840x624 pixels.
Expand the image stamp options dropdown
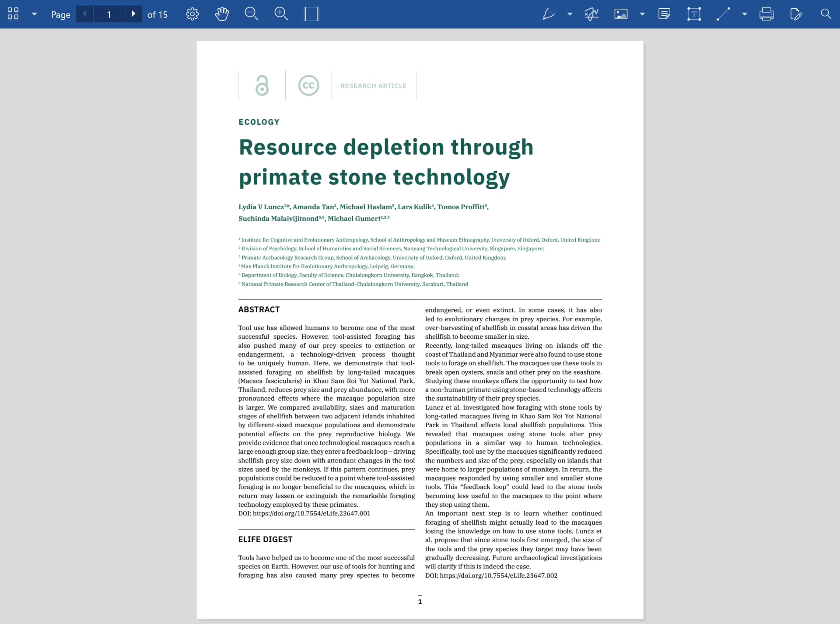click(642, 14)
